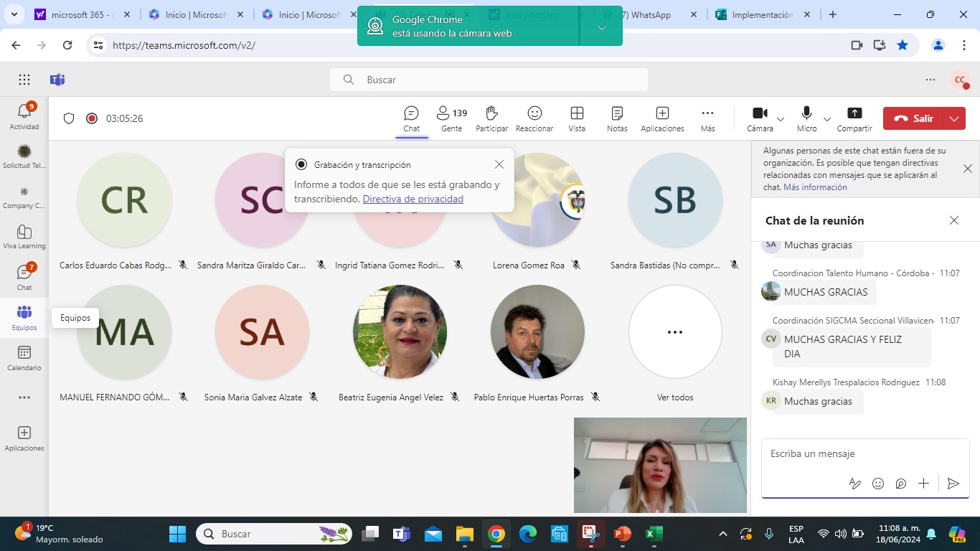
Task: Open a new browser tab
Action: [x=833, y=15]
